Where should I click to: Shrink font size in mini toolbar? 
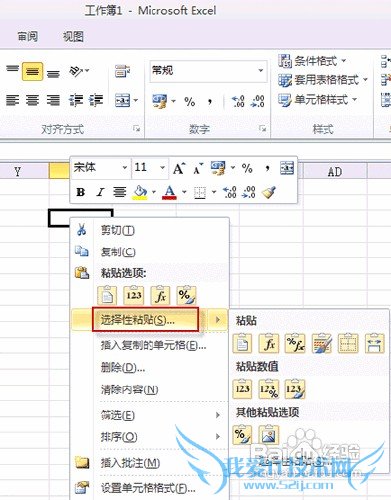(x=198, y=169)
